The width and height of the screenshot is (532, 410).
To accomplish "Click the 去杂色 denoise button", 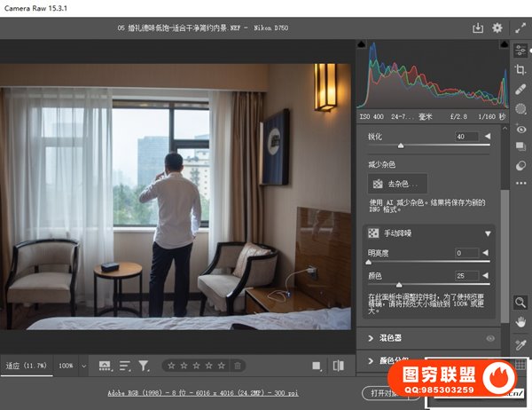I will (x=397, y=184).
